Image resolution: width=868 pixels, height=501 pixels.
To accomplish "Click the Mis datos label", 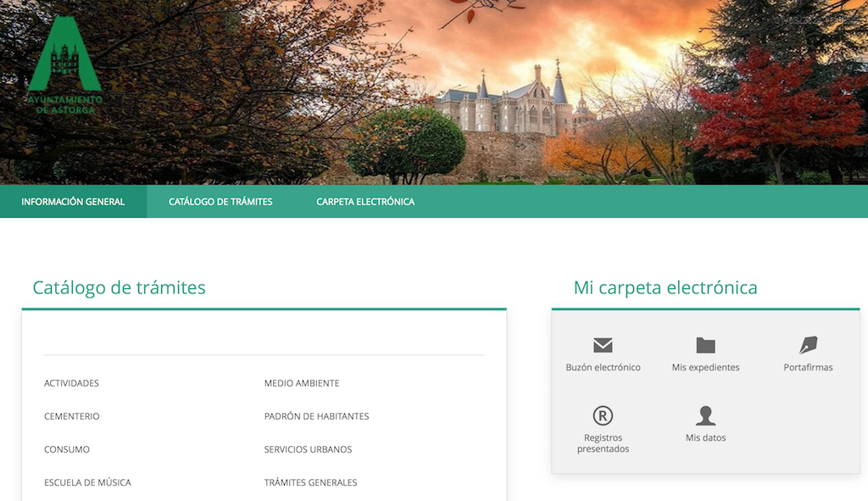I will point(705,437).
